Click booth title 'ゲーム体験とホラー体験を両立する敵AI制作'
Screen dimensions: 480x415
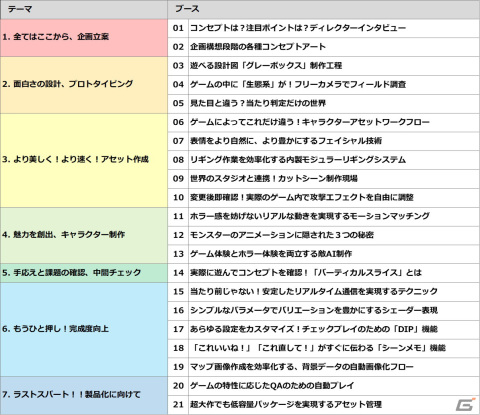coord(271,254)
